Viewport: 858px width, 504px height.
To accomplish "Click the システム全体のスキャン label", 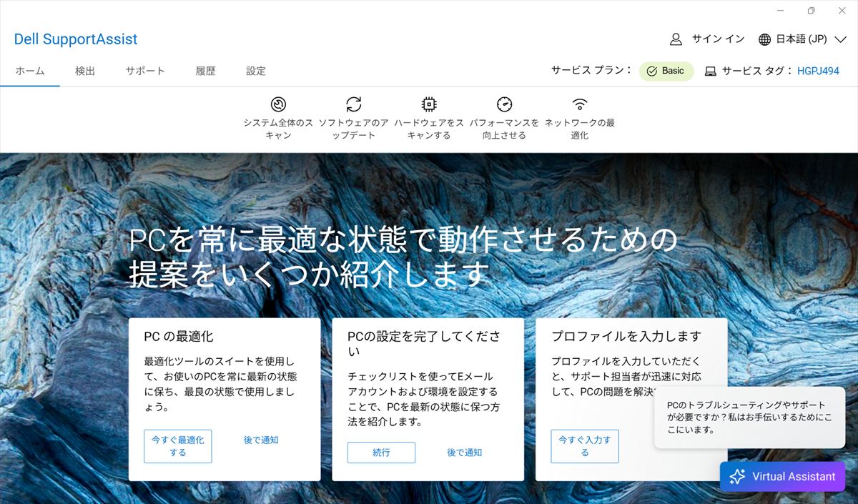I will point(278,129).
